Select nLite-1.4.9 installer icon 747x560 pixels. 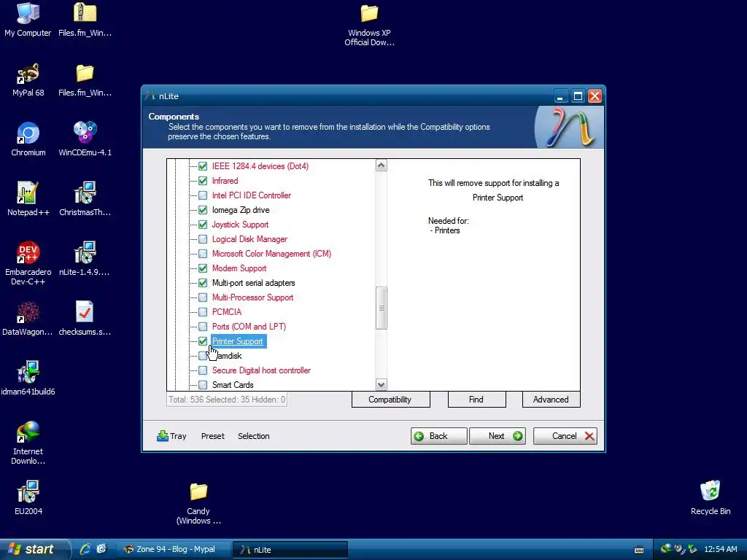pos(85,259)
